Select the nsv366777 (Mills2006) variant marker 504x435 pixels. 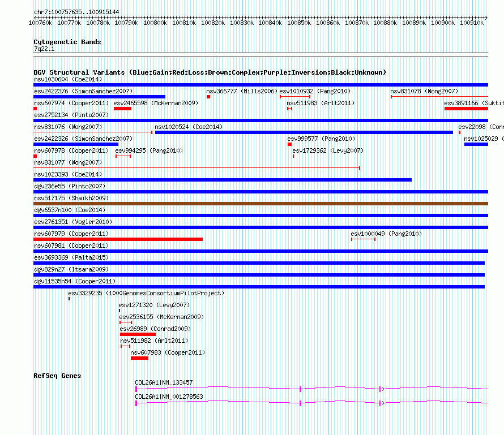(x=208, y=97)
